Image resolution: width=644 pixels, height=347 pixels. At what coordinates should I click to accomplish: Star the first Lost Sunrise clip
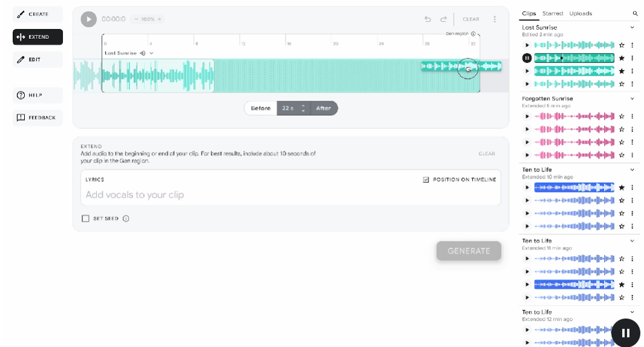[x=622, y=45]
